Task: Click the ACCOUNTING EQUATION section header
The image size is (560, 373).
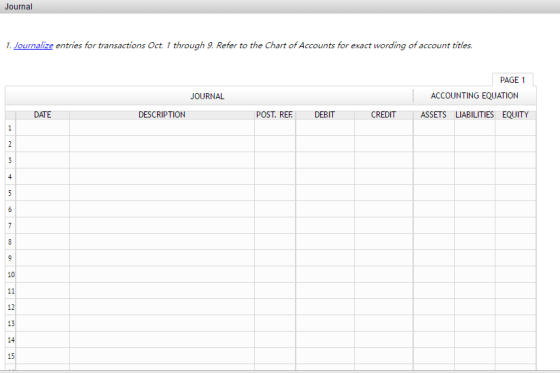Action: pyautogui.click(x=475, y=96)
